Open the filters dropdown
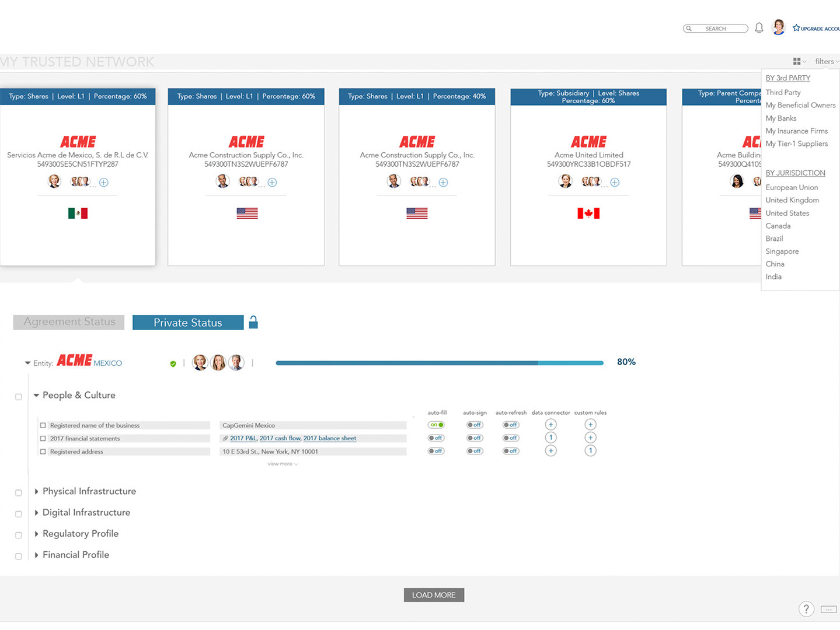This screenshot has width=840, height=630. 827,61
